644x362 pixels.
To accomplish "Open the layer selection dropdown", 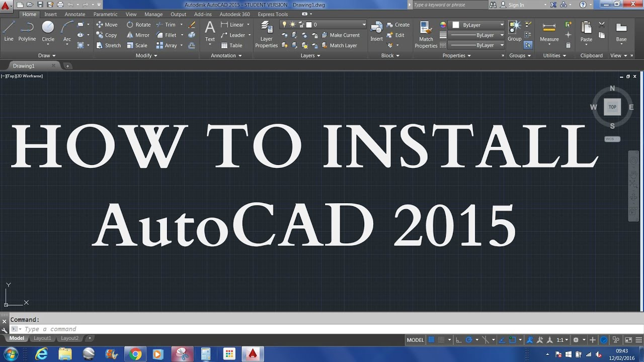I will coord(324,25).
